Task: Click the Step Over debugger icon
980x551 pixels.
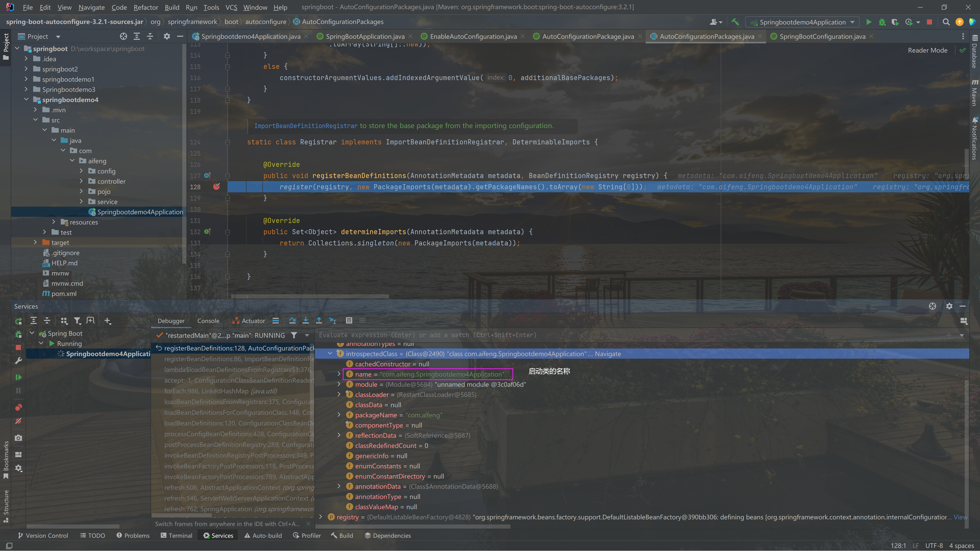Action: 292,321
